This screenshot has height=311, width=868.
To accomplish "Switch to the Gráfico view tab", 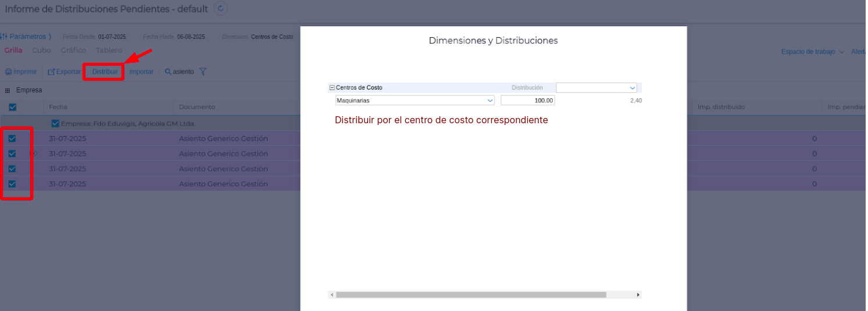I will [73, 51].
